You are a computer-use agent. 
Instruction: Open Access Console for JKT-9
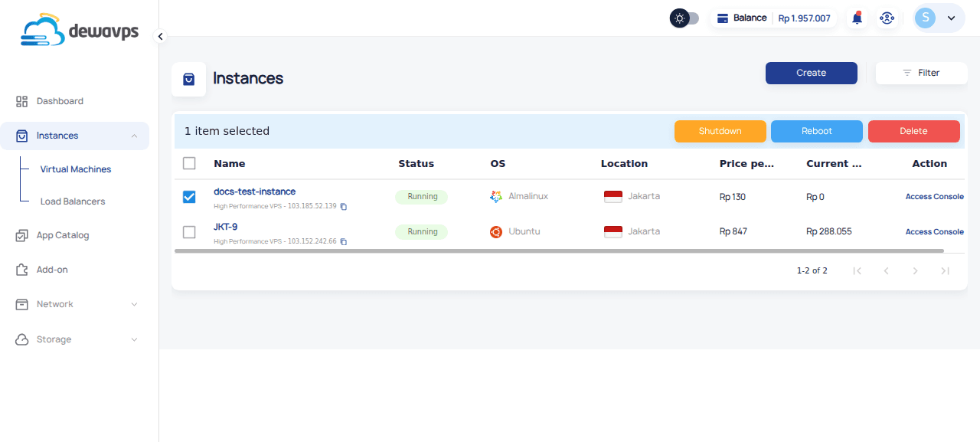[x=934, y=231]
